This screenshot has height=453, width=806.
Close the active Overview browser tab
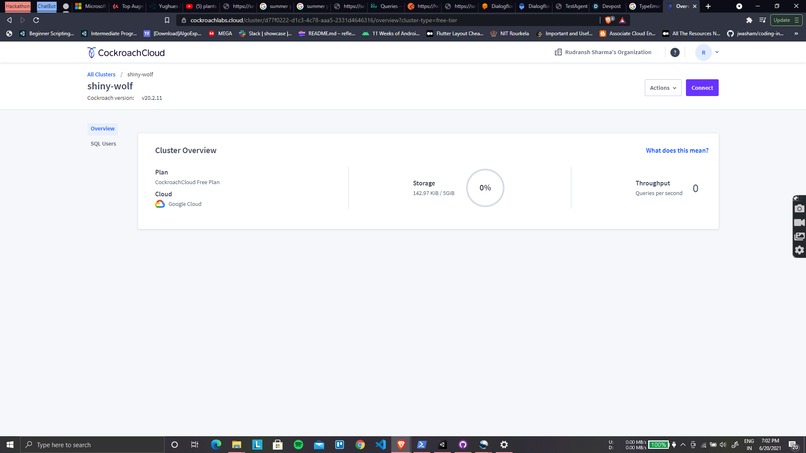pyautogui.click(x=694, y=6)
